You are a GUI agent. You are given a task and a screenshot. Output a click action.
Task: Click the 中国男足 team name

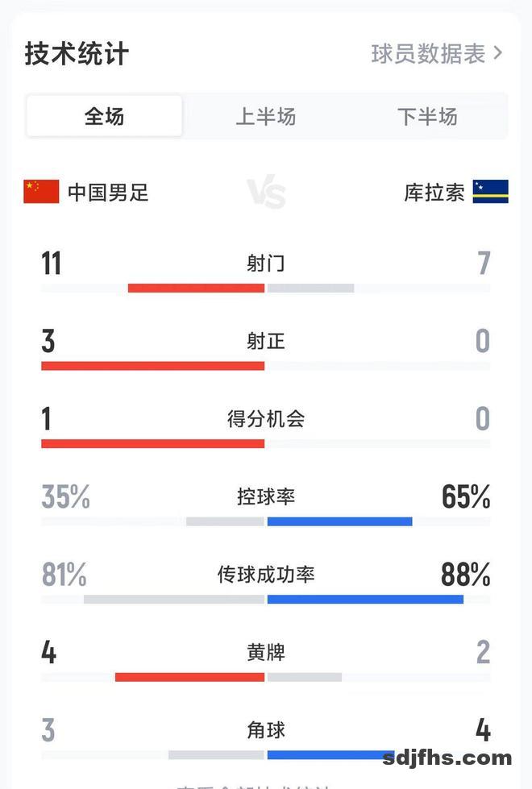pos(108,193)
